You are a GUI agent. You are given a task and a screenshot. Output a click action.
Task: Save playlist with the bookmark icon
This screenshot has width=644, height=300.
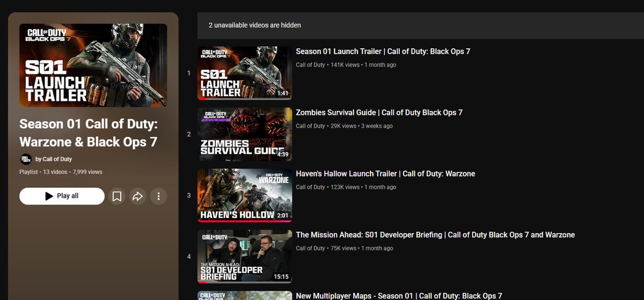click(x=116, y=196)
